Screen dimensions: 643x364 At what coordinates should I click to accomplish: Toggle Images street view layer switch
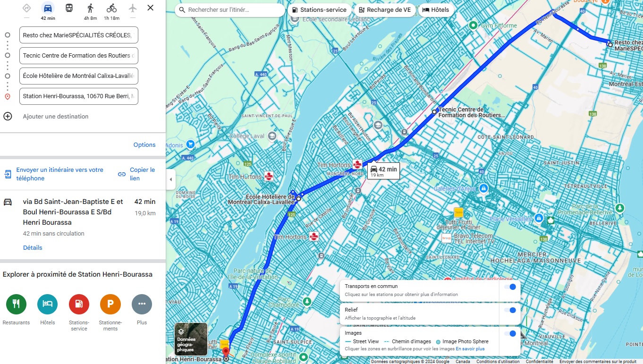coord(510,334)
